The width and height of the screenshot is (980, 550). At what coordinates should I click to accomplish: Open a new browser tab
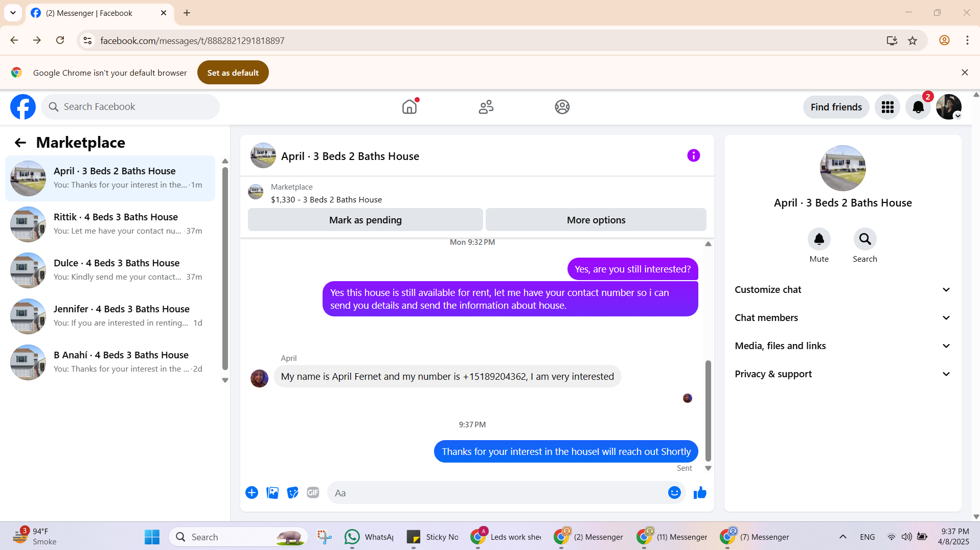187,13
